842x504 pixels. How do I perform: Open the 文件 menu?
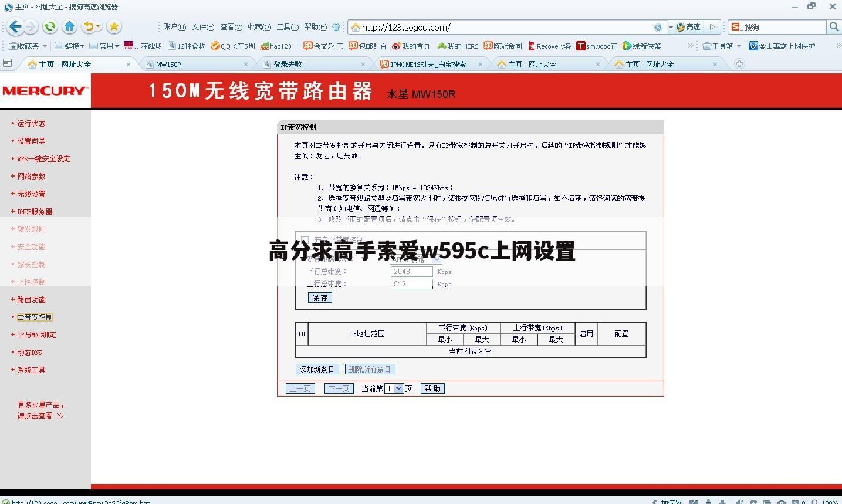pos(203,27)
